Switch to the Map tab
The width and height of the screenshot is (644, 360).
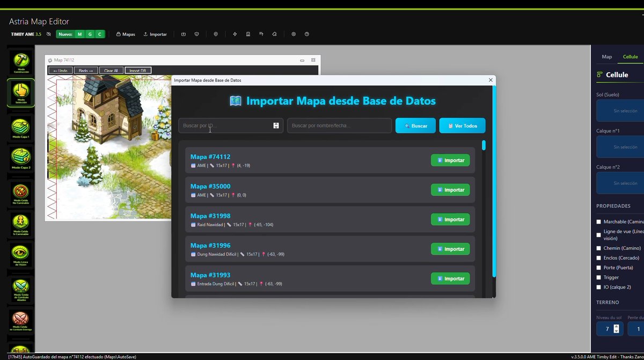pos(606,57)
